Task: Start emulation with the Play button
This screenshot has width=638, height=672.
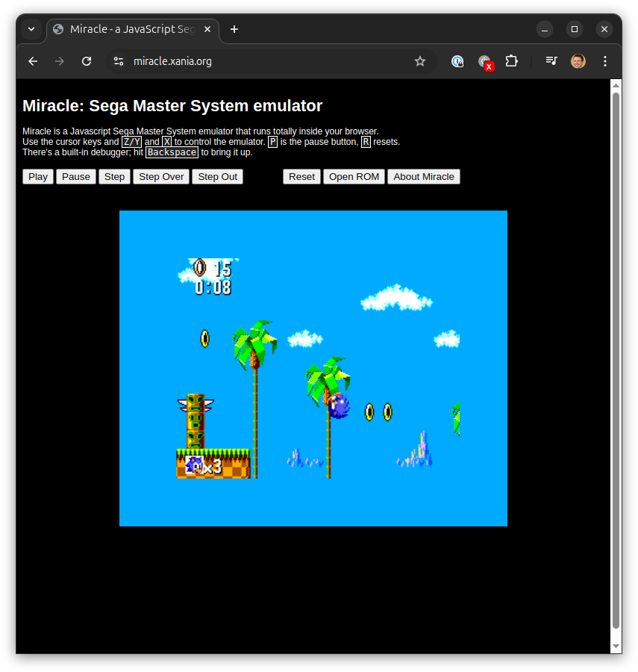Action: pos(38,176)
